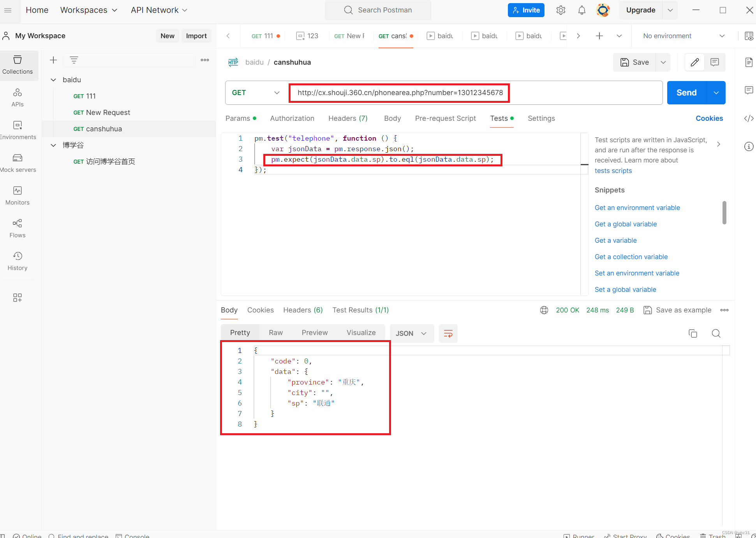Image resolution: width=756 pixels, height=538 pixels.
Task: Open the Monitors sidebar section
Action: point(18,196)
